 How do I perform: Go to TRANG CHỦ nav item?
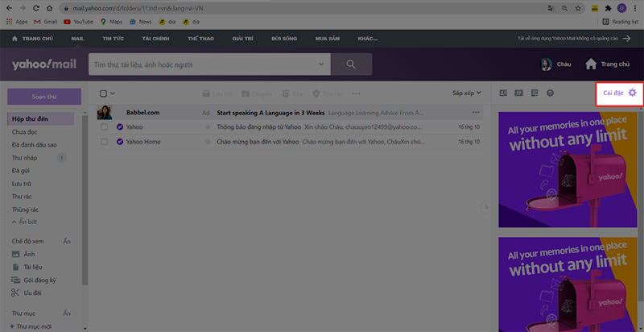click(33, 39)
